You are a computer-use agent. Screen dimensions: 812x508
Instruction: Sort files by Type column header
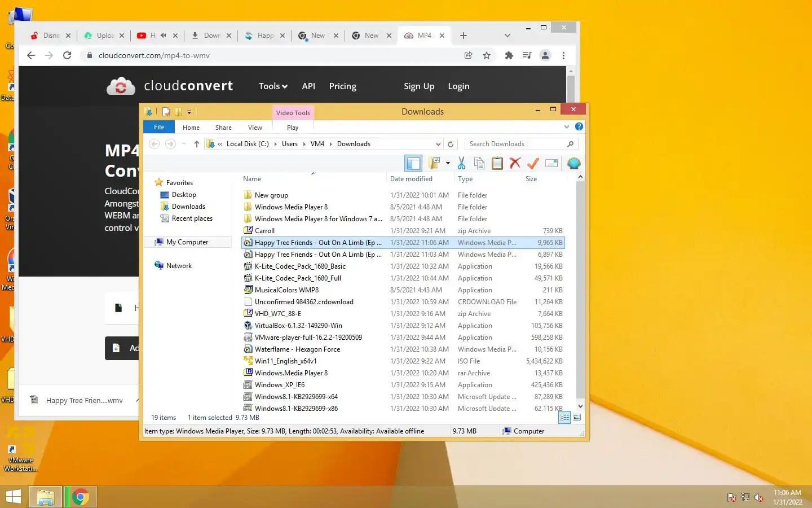point(465,179)
